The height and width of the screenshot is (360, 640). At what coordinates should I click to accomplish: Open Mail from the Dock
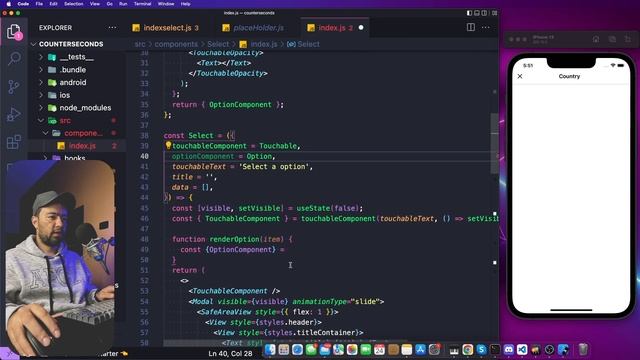click(325, 349)
